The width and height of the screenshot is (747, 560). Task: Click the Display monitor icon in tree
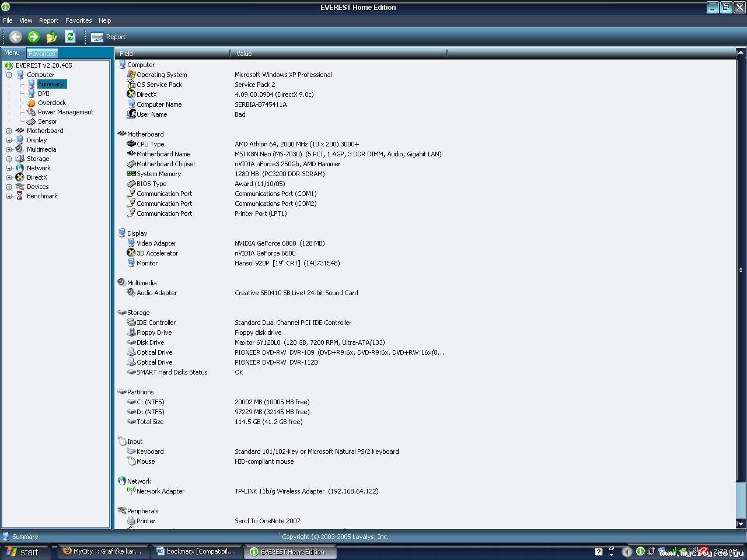(x=20, y=140)
